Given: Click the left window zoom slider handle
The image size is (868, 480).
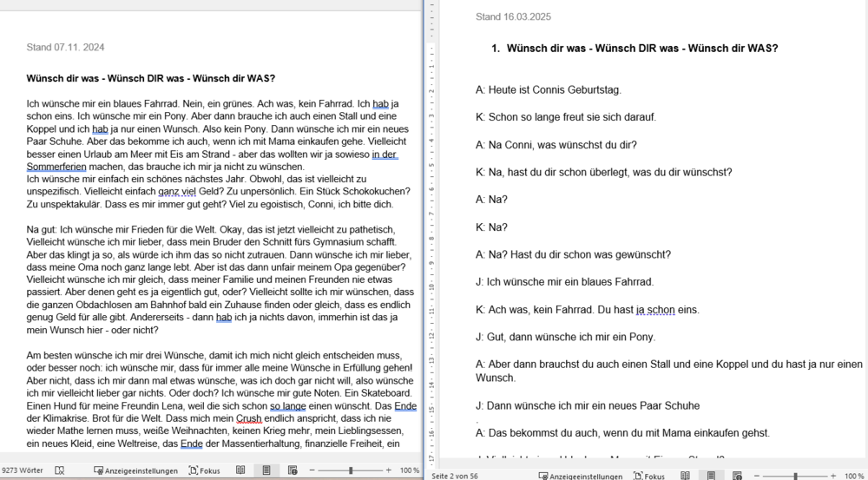Looking at the screenshot, I should pyautogui.click(x=351, y=470).
